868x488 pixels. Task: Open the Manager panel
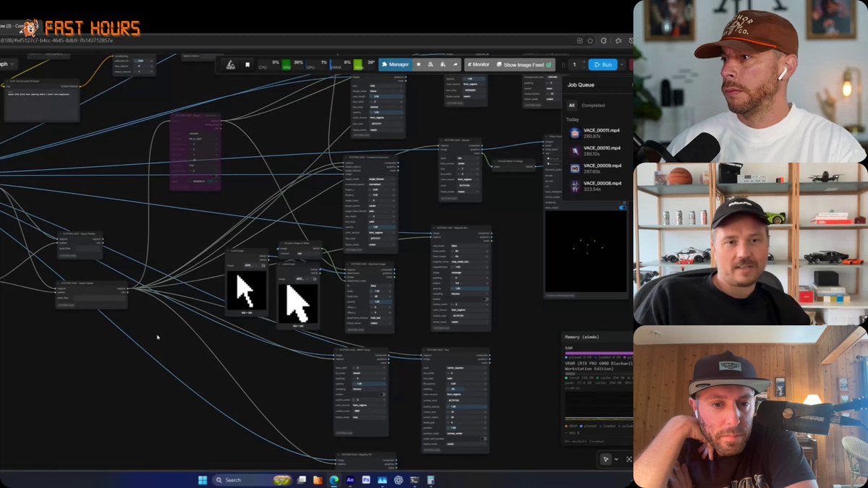tap(395, 64)
